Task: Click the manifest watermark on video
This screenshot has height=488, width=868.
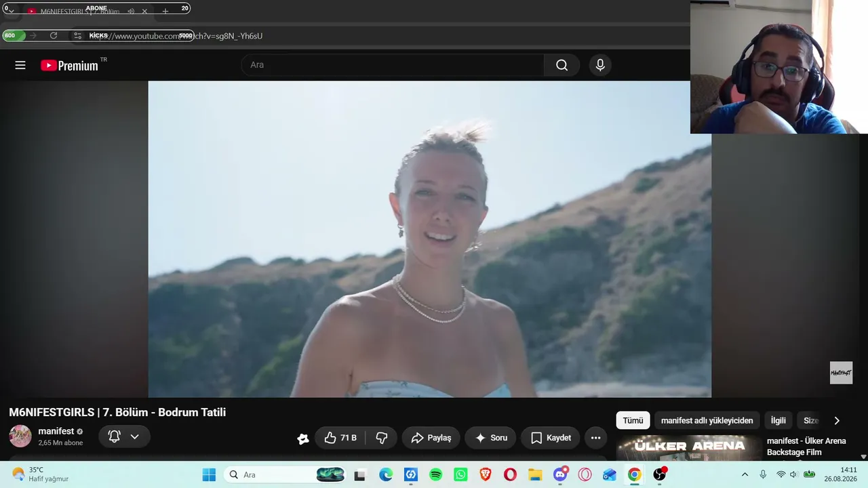Action: [841, 373]
